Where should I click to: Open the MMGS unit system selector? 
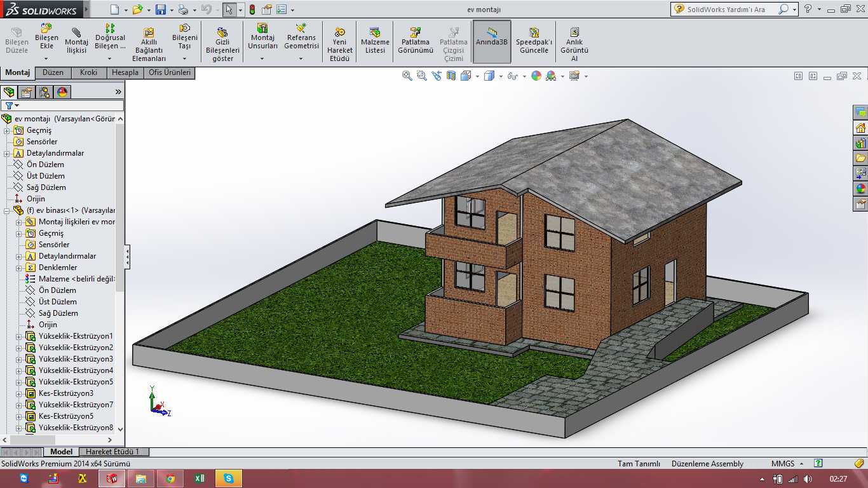pos(787,463)
